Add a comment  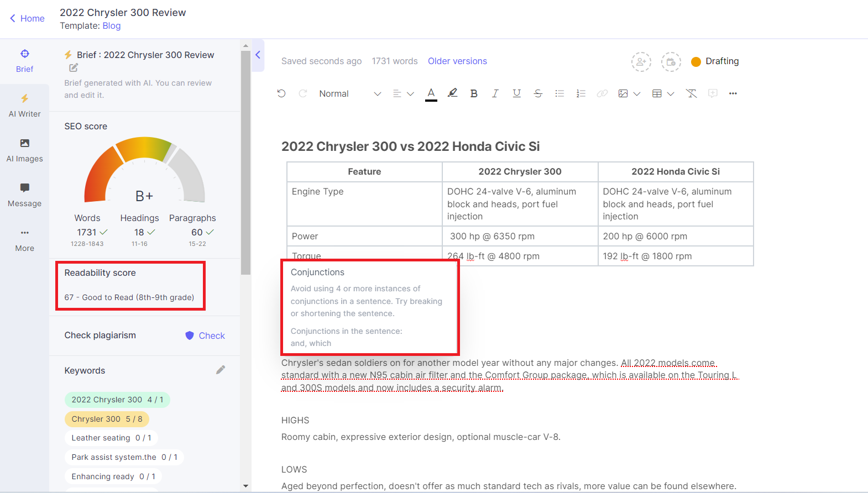tap(713, 93)
